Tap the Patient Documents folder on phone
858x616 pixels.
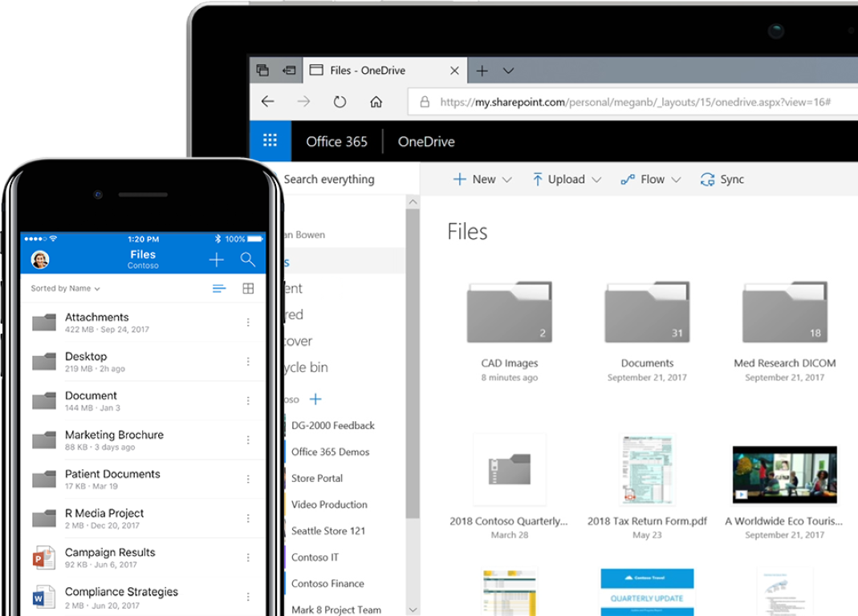click(142, 479)
